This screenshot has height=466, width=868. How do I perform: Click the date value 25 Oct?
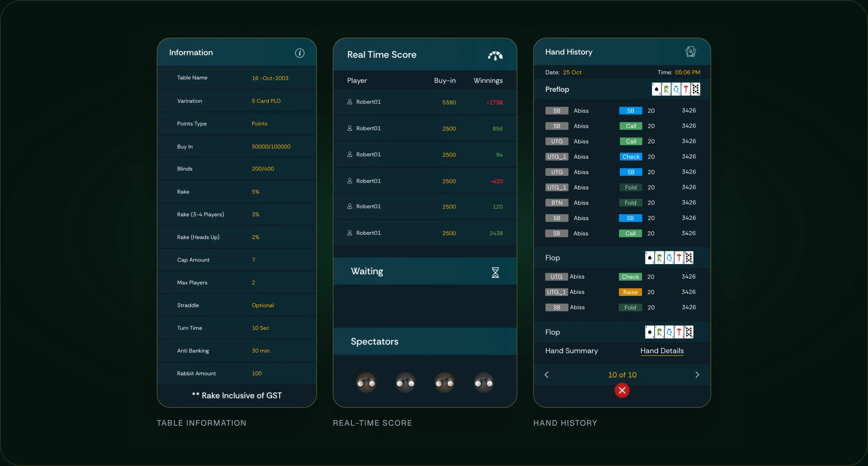[x=572, y=72]
